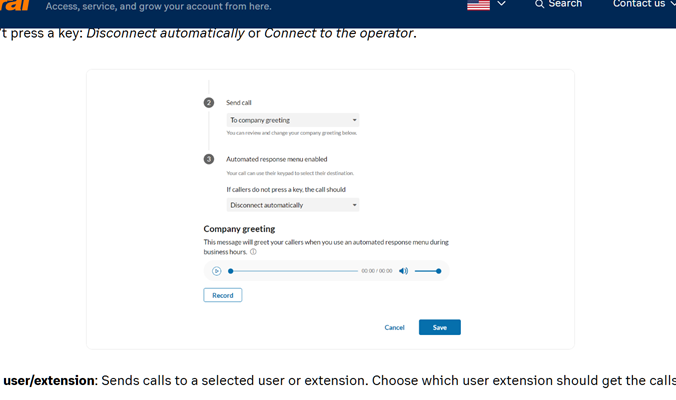Mute the greeting with speaker icon
The image size is (676, 400).
pyautogui.click(x=403, y=271)
